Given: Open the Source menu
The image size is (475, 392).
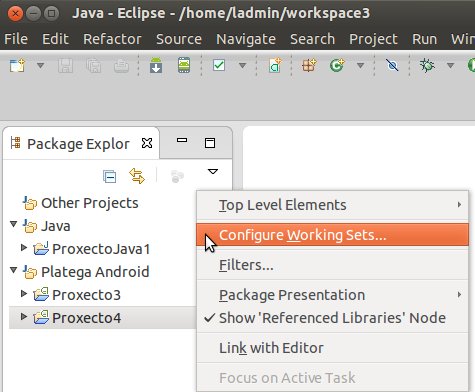Looking at the screenshot, I should click(x=179, y=39).
